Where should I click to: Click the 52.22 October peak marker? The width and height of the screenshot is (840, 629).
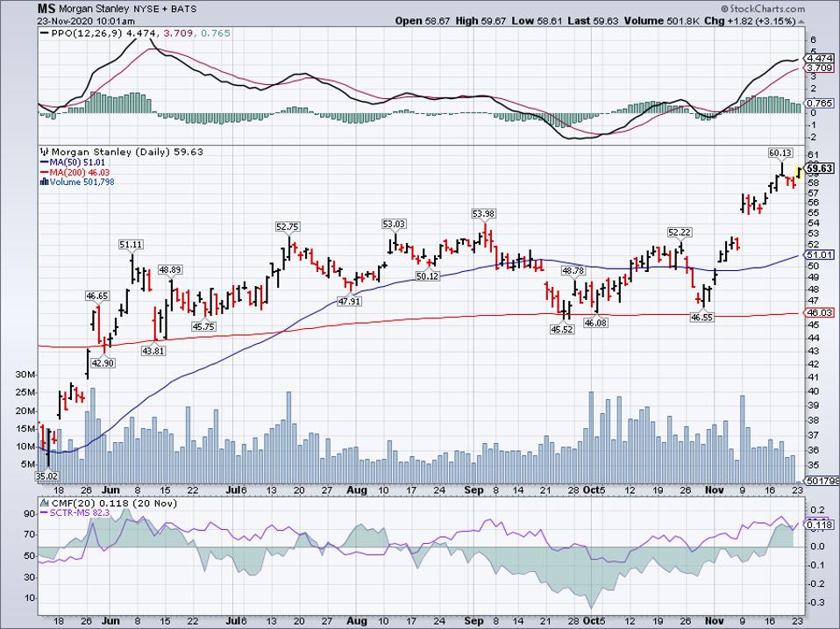click(679, 232)
